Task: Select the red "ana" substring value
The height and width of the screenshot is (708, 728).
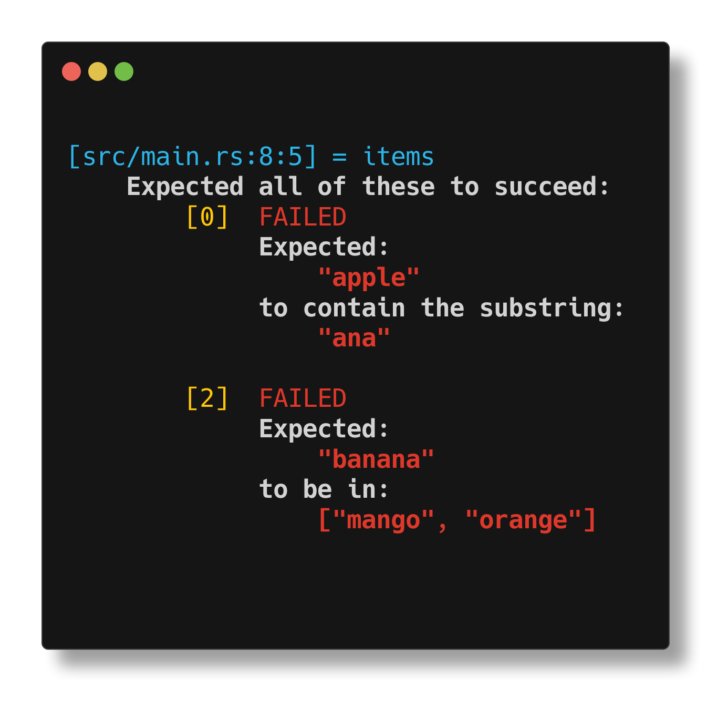Action: [354, 338]
